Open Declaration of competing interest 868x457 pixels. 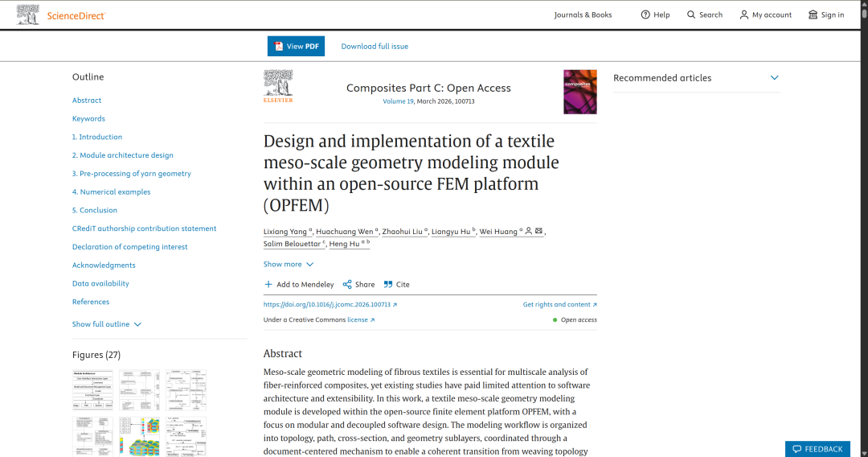130,246
